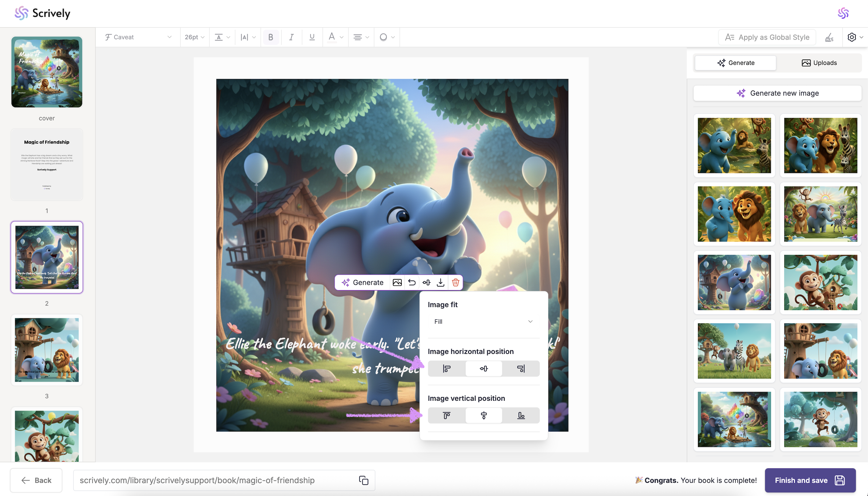
Task: Align image vertically to the bottom
Action: click(x=521, y=415)
